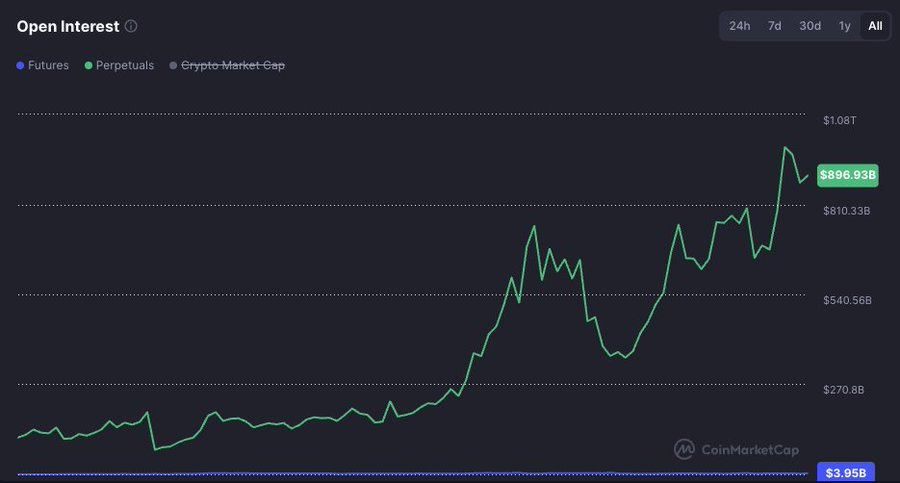
Task: Click the $810.33B axis label
Action: click(x=847, y=211)
